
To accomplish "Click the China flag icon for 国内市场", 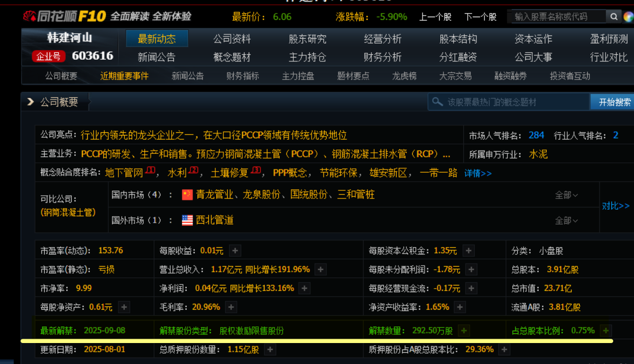I will click(x=187, y=195).
